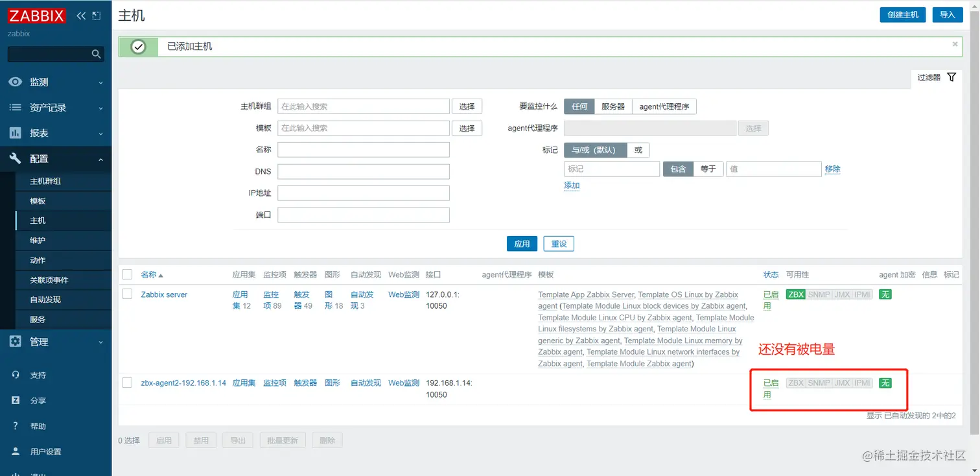Click the ZABBIX logo
Image resolution: width=980 pixels, height=476 pixels.
pyautogui.click(x=38, y=16)
